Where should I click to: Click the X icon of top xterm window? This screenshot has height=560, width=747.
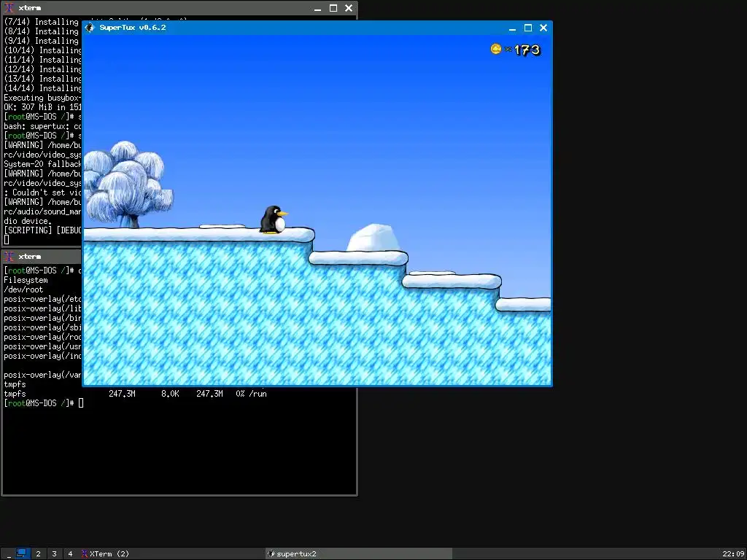coord(9,8)
